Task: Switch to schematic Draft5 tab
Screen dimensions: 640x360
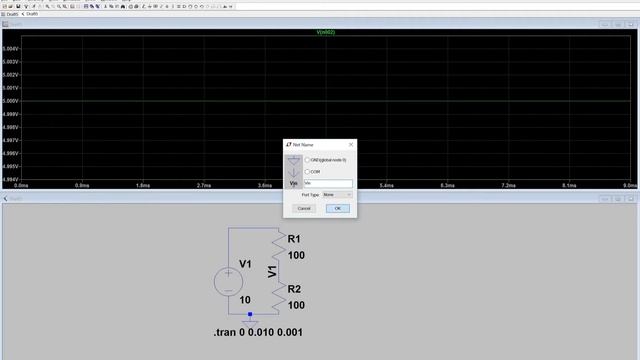Action: pyautogui.click(x=30, y=14)
